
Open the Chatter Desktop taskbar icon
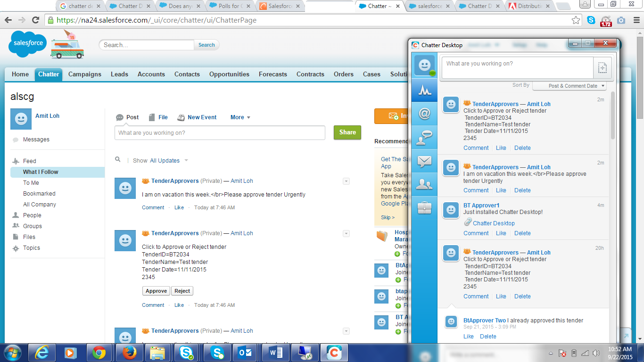tap(334, 353)
